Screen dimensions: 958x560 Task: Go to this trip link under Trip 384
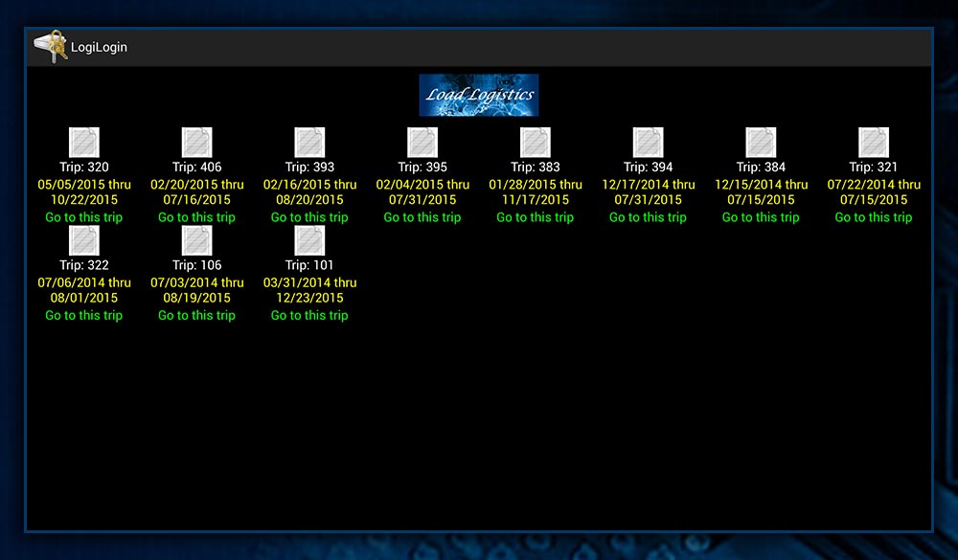(762, 217)
